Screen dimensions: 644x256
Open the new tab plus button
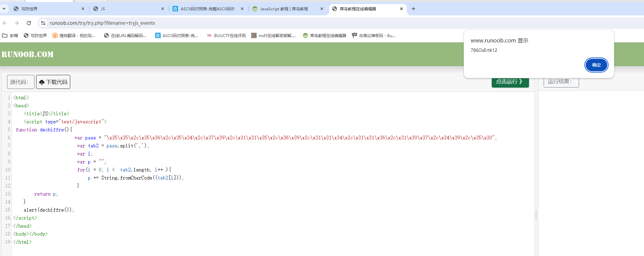click(413, 9)
